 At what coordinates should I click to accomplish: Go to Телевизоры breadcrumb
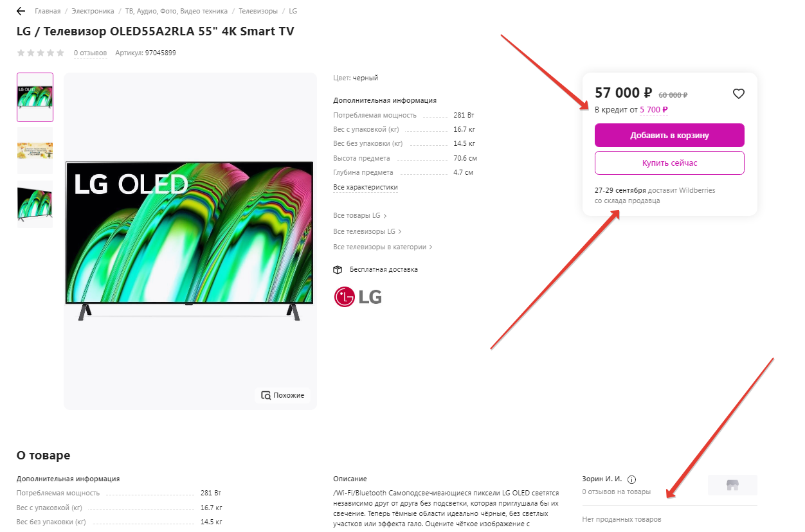[260, 12]
